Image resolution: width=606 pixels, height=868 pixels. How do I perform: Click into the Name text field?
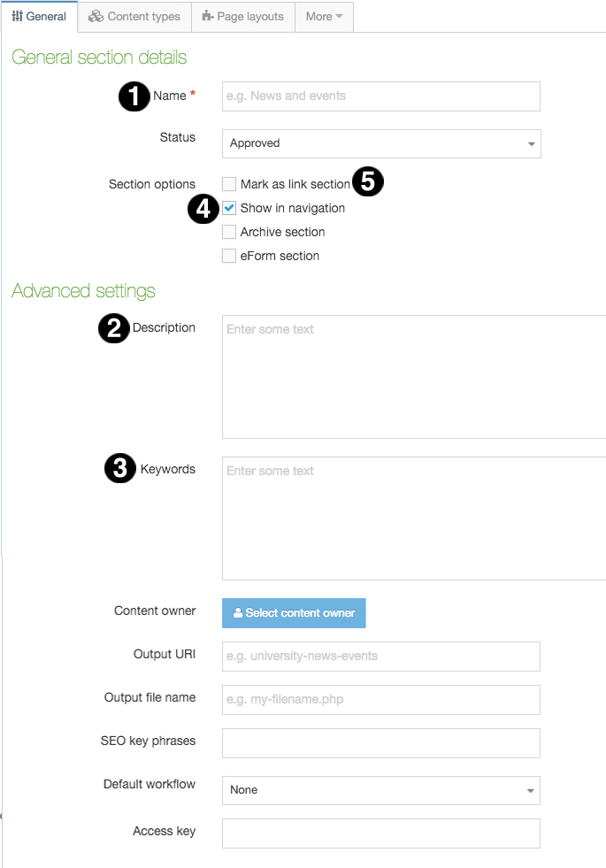(380, 96)
